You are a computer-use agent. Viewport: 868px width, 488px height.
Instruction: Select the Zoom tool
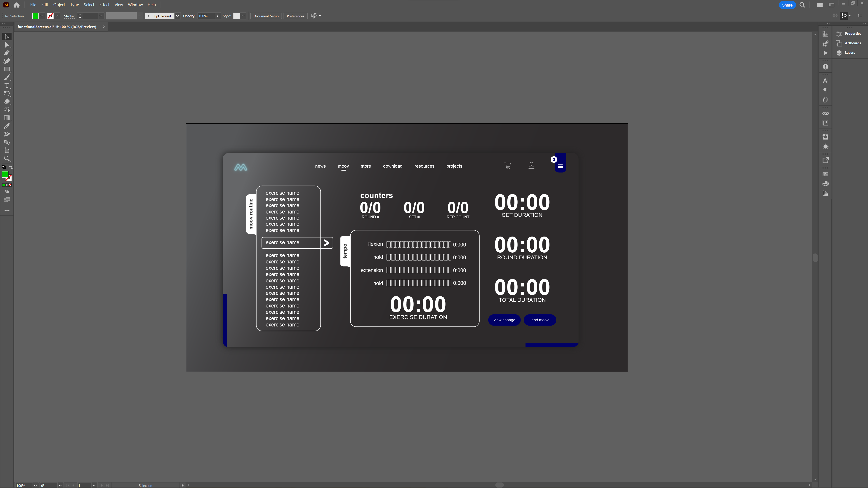(x=7, y=158)
